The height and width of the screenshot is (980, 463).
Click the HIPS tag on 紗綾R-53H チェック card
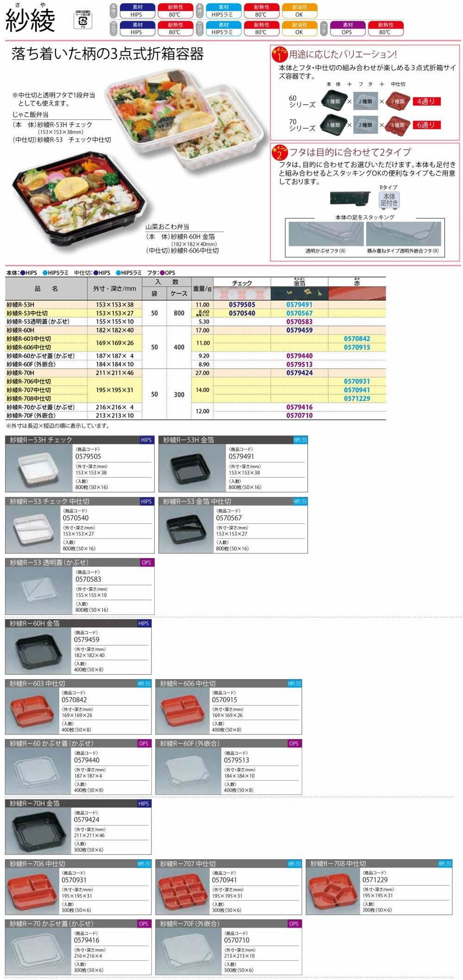(146, 440)
